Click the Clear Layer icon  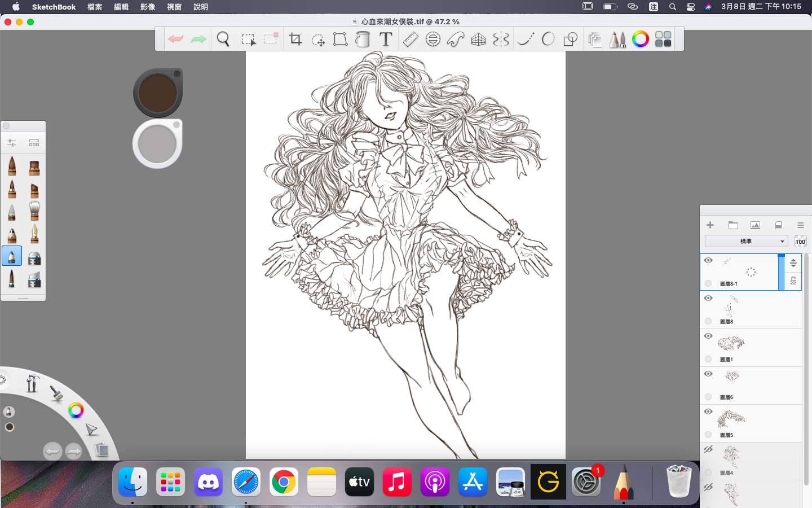778,225
